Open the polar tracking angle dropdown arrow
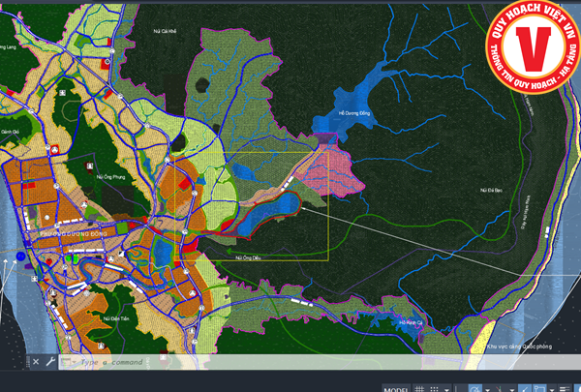The width and height of the screenshot is (581, 392). point(487,389)
